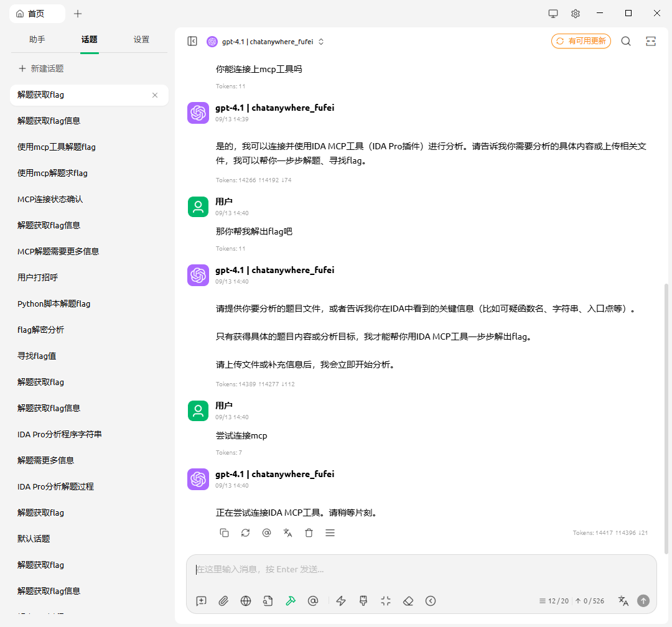Toggle web search globe icon
The image size is (672, 627).
pos(246,601)
